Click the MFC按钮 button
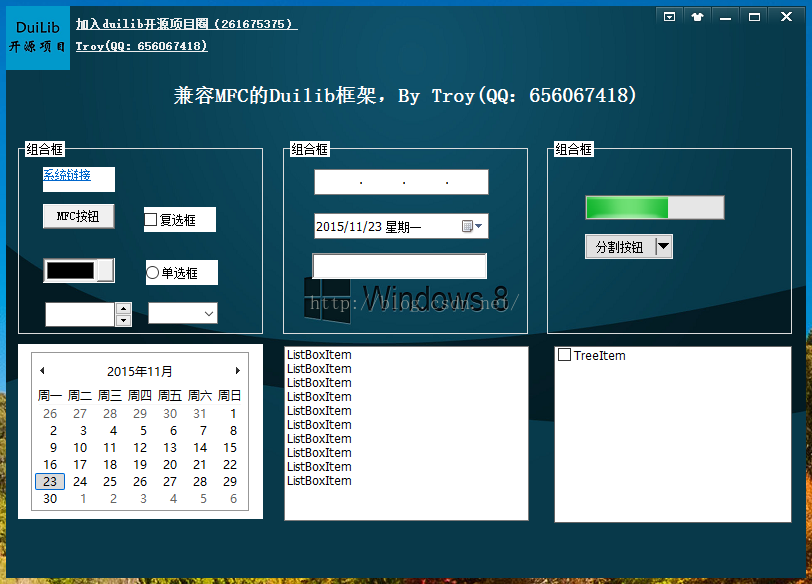This screenshot has height=584, width=812. tap(78, 216)
